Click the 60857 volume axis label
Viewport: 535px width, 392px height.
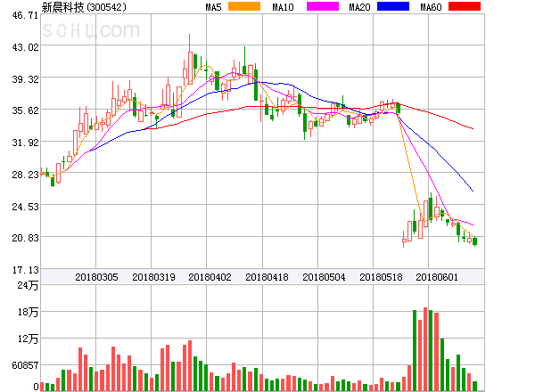click(x=25, y=365)
